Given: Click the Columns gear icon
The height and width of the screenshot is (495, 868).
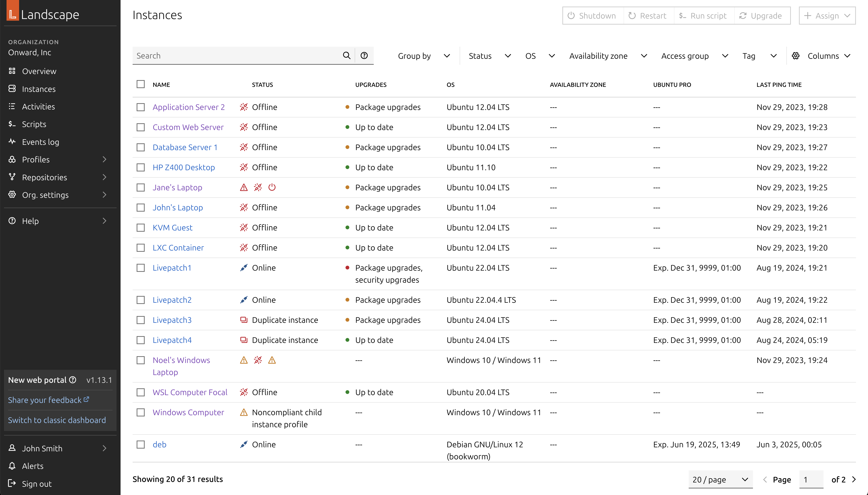Looking at the screenshot, I should tap(796, 56).
